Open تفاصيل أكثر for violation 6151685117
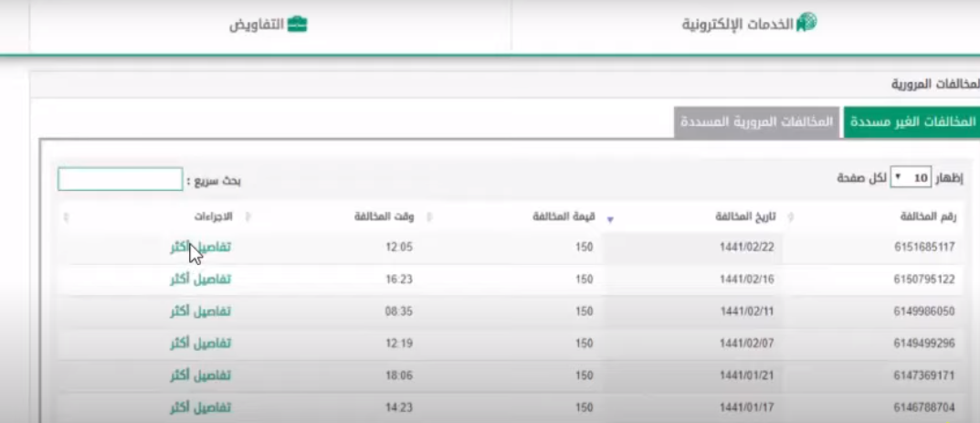Viewport: 980px width, 423px height. (200, 247)
